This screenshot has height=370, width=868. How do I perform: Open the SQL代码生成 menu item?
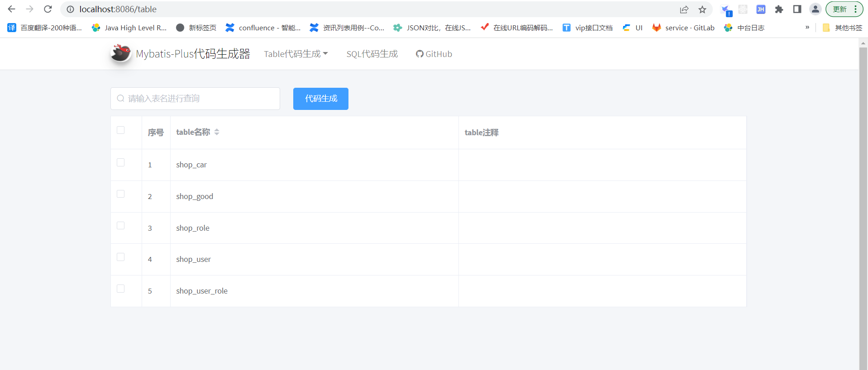click(372, 54)
